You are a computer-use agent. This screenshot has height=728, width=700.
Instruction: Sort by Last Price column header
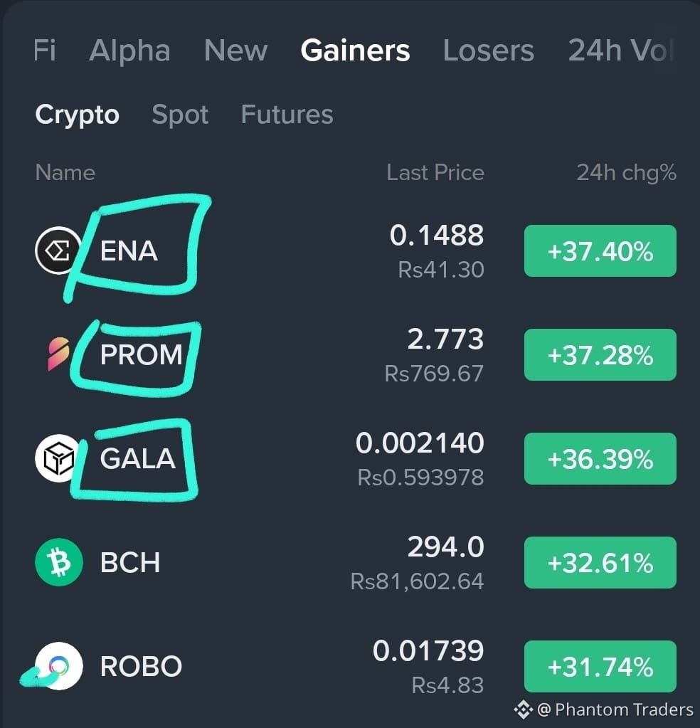(435, 173)
